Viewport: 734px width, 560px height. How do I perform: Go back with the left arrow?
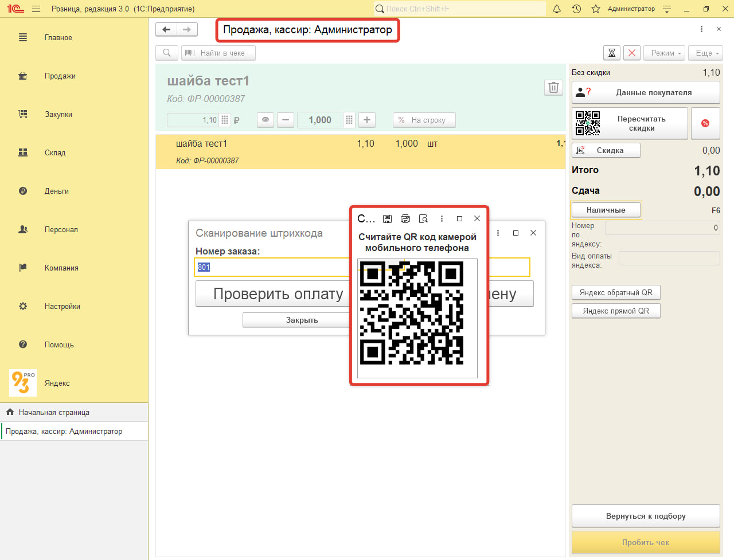[x=166, y=29]
